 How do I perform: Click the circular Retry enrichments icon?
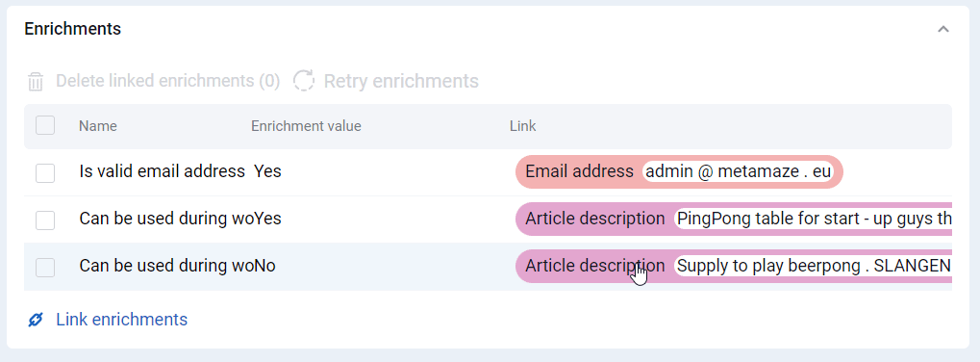pyautogui.click(x=304, y=81)
